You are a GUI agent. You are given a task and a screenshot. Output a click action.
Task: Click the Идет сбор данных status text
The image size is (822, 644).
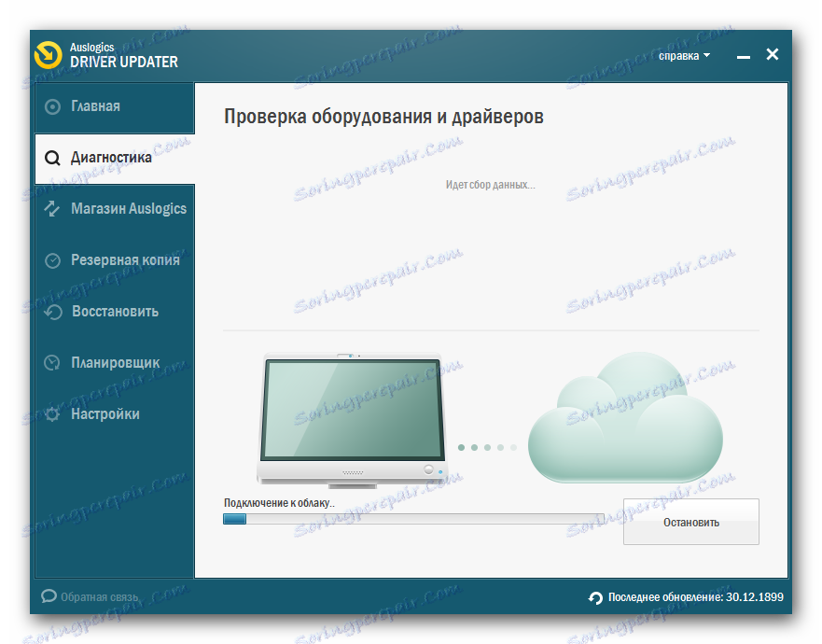(490, 185)
